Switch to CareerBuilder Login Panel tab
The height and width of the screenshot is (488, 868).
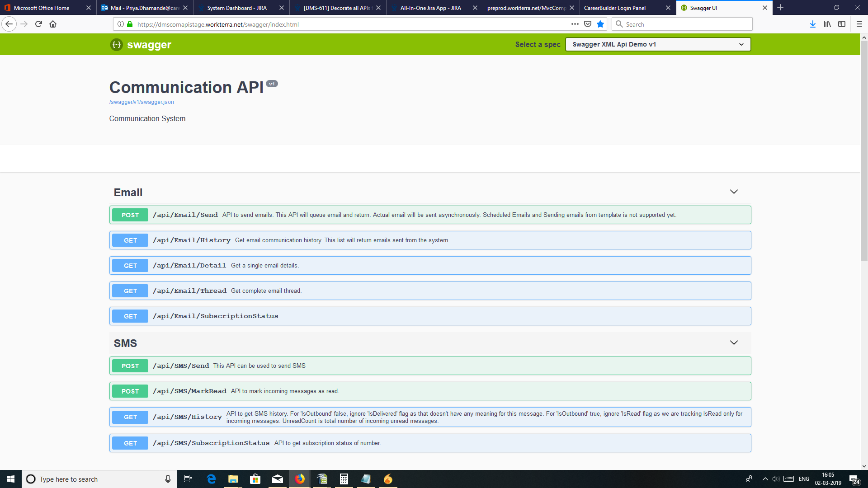tap(615, 8)
